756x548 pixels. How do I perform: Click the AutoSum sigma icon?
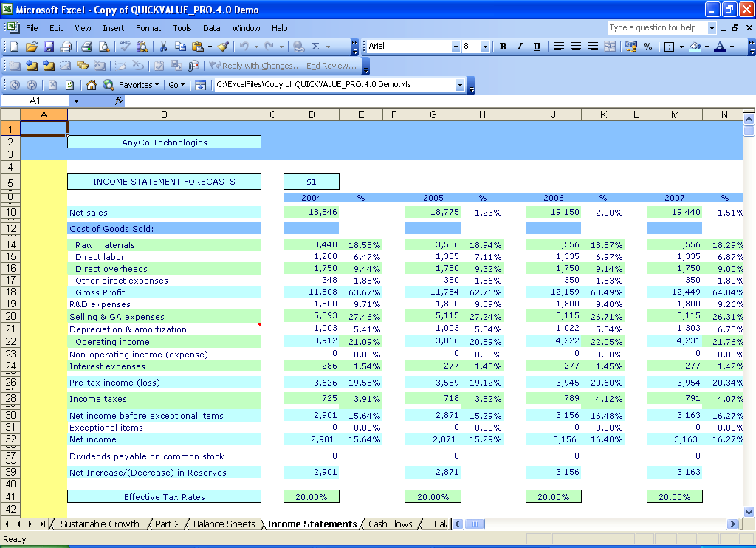[x=316, y=47]
